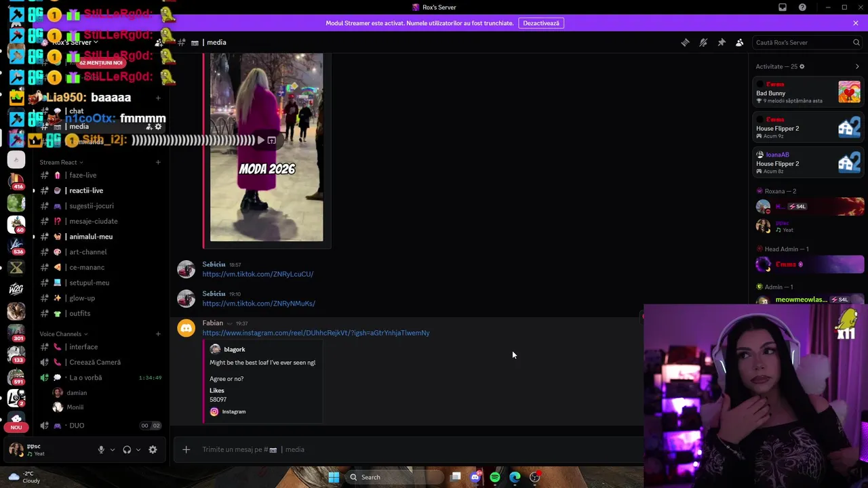Click the Instagram logo in the embed footer
This screenshot has width=868, height=488.
[x=214, y=411]
